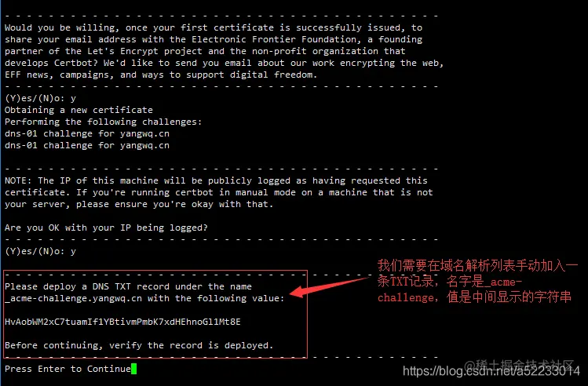Click the _acme-challenge.yangwq.cn record name
This screenshot has height=386, width=588.
[x=74, y=298]
